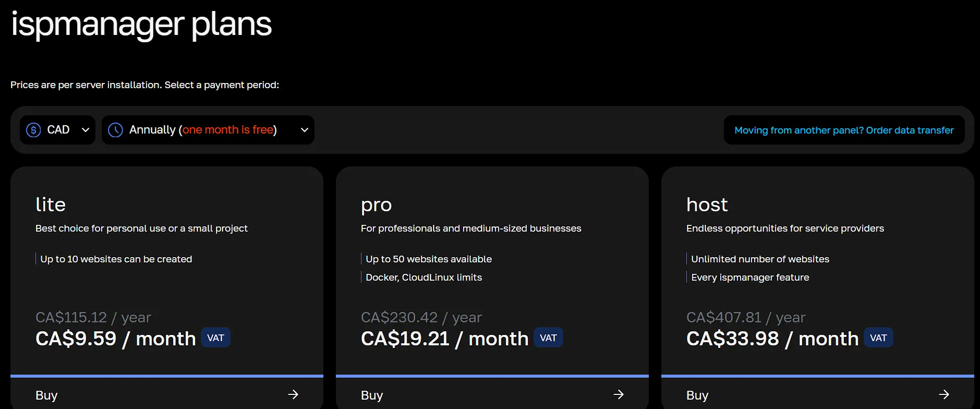Click the CA$19.21 / month price
The image size is (980, 409).
pos(445,339)
